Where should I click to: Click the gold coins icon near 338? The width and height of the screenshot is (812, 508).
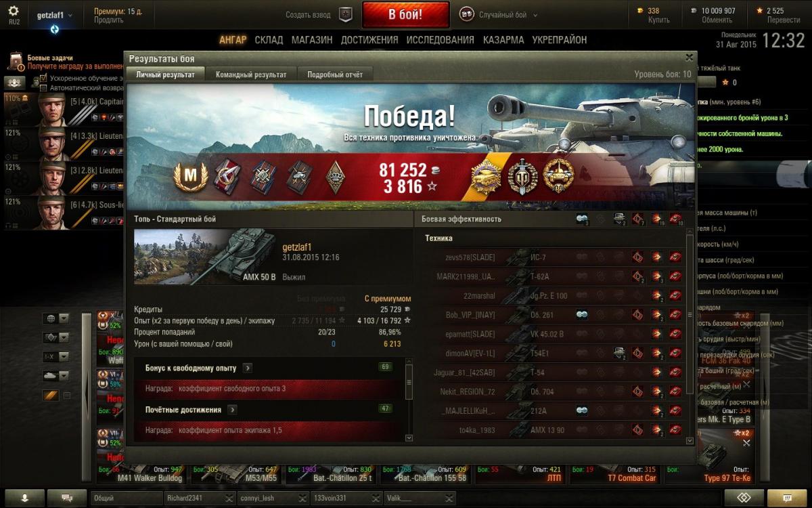point(641,11)
